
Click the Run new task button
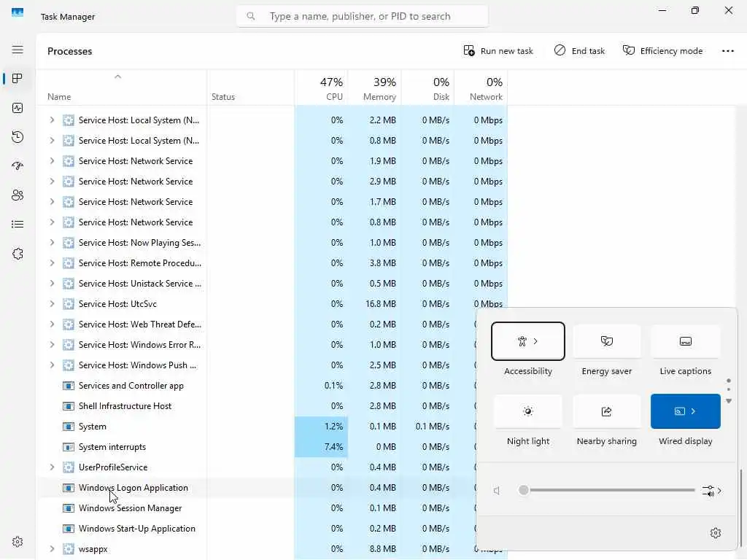tap(498, 51)
